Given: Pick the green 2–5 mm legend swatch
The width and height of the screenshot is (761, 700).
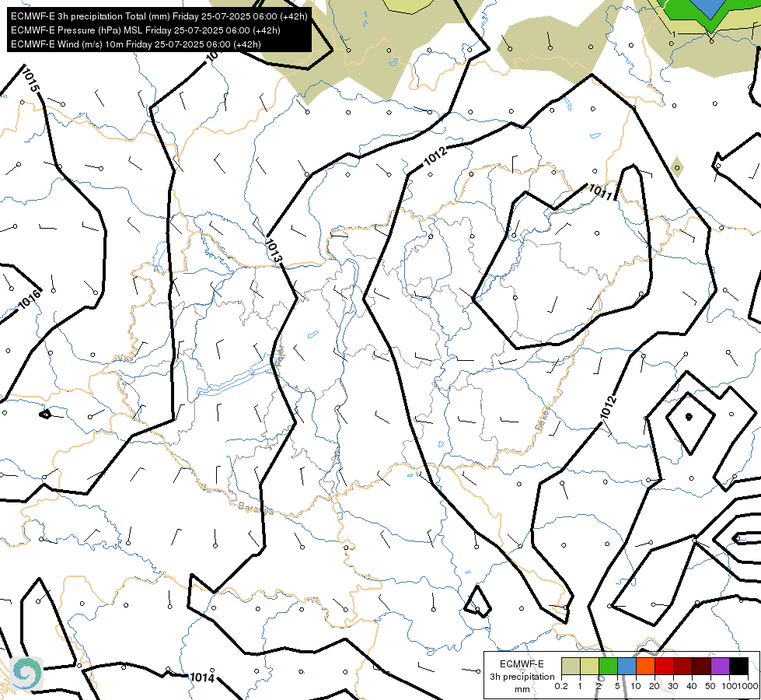Looking at the screenshot, I should tap(608, 666).
